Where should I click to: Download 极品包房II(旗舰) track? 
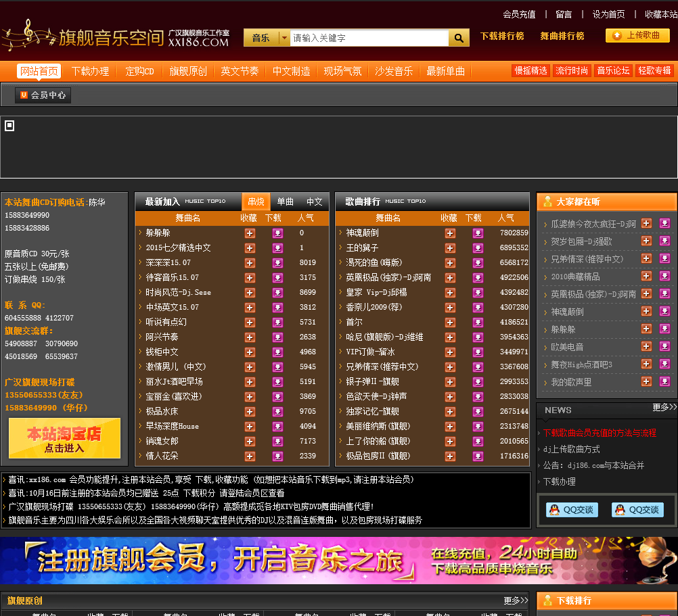point(478,456)
